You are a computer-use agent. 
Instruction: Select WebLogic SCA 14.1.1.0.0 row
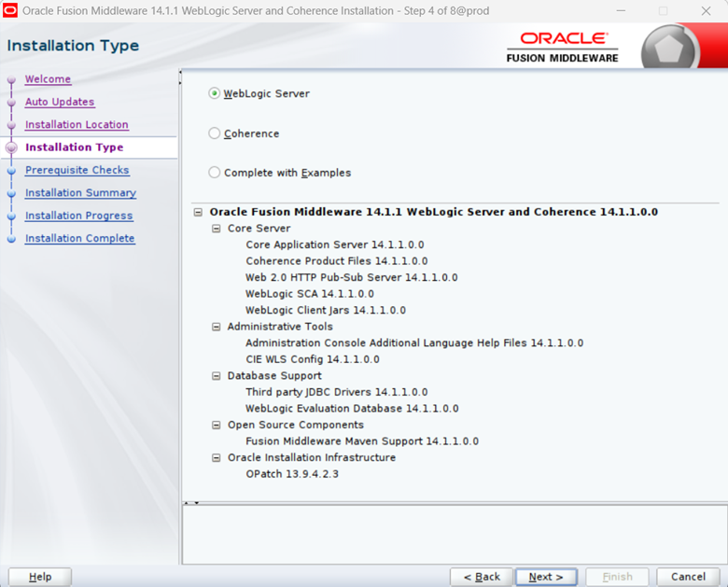point(310,294)
